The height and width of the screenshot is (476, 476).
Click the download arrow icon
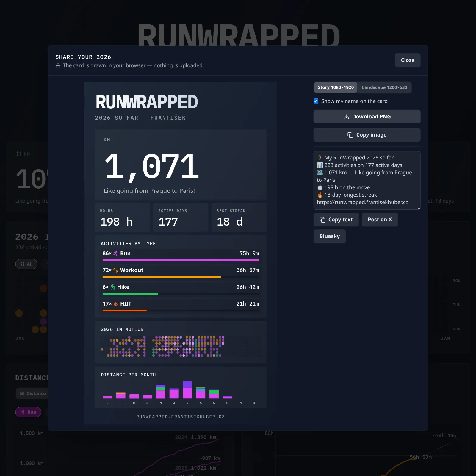pos(346,117)
